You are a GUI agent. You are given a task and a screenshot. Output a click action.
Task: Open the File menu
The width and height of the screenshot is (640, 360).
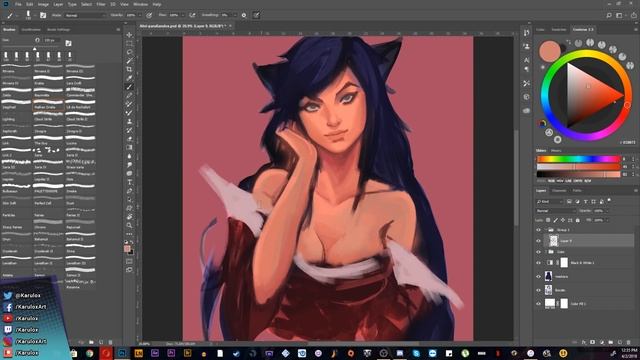coord(18,4)
